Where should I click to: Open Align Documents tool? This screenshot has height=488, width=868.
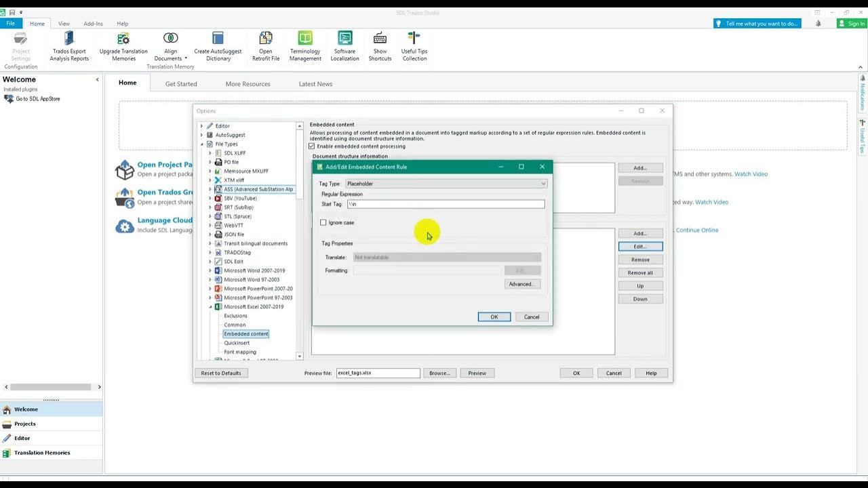coord(170,46)
